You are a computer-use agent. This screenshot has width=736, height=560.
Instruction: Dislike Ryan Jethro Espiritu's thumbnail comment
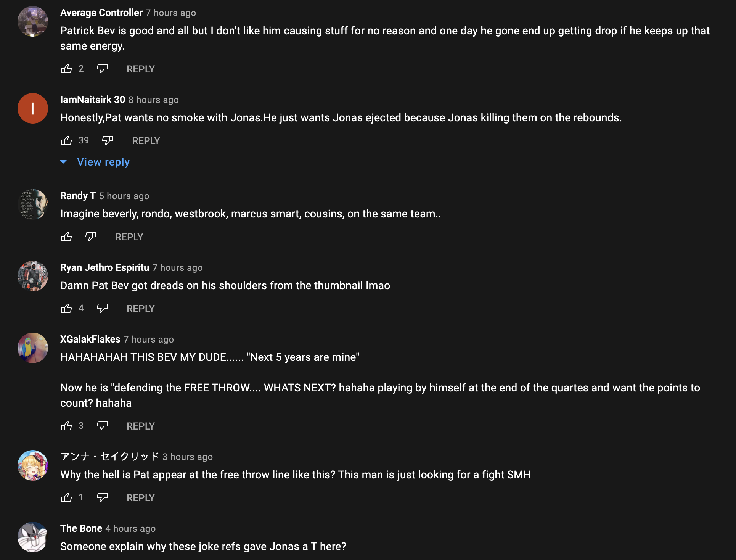point(102,309)
